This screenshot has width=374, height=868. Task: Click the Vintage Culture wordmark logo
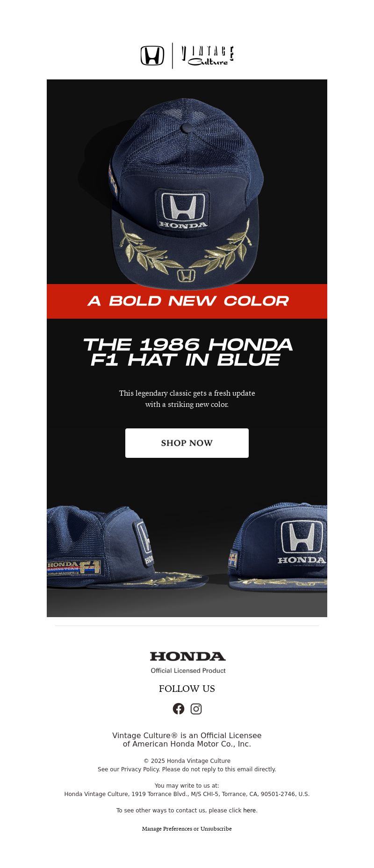click(208, 56)
